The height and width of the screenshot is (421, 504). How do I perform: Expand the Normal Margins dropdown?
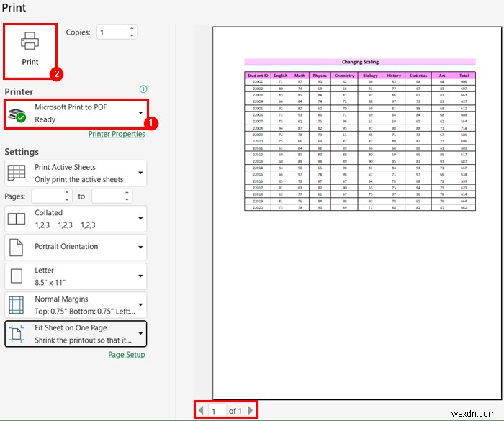click(76, 305)
